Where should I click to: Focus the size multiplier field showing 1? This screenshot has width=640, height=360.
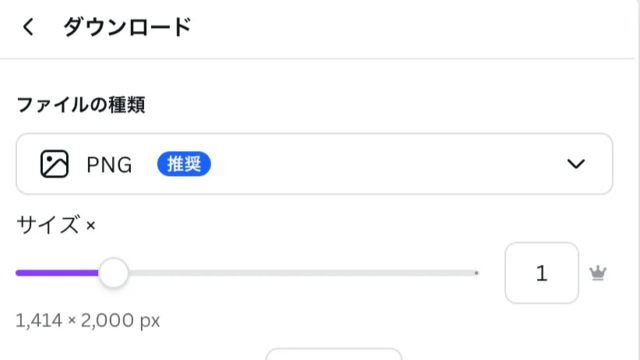tap(542, 273)
